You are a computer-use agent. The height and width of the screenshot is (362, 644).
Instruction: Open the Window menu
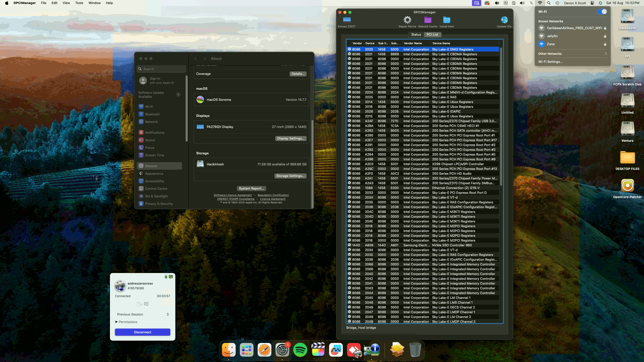tap(95, 3)
